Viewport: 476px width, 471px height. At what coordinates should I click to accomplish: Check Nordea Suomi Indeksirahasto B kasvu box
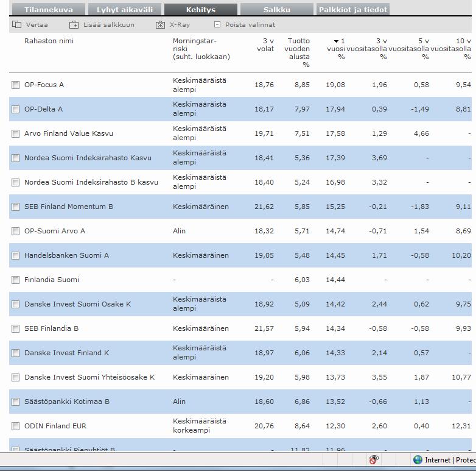point(15,182)
